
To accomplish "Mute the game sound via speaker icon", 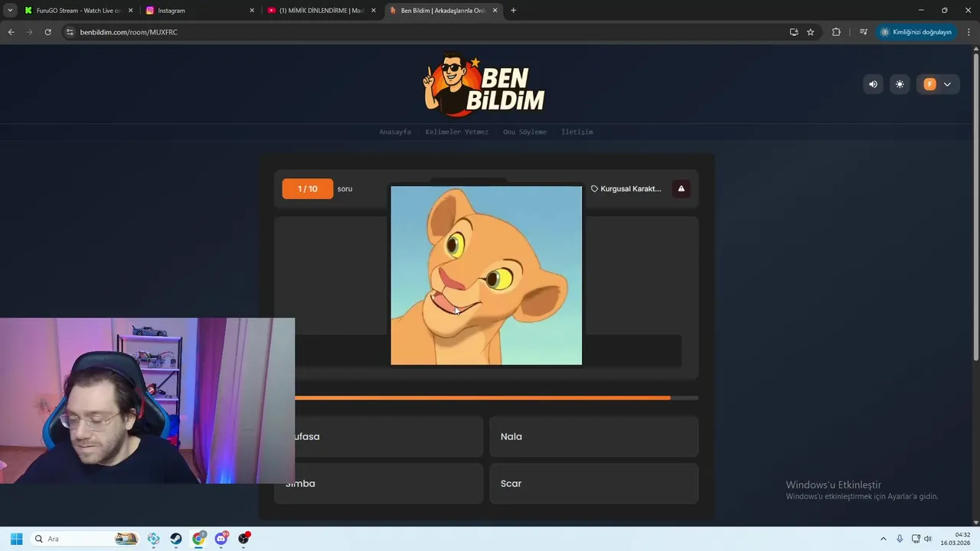I will (873, 84).
